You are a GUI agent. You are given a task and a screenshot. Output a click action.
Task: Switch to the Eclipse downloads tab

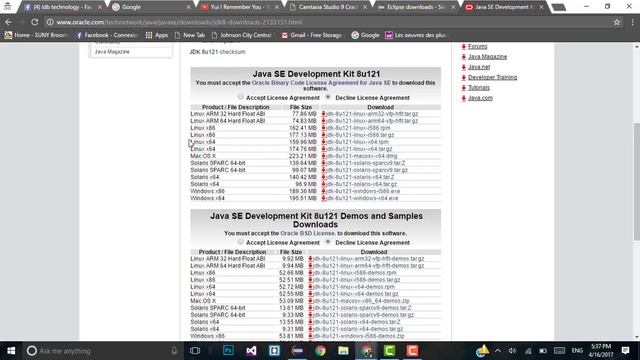[417, 7]
